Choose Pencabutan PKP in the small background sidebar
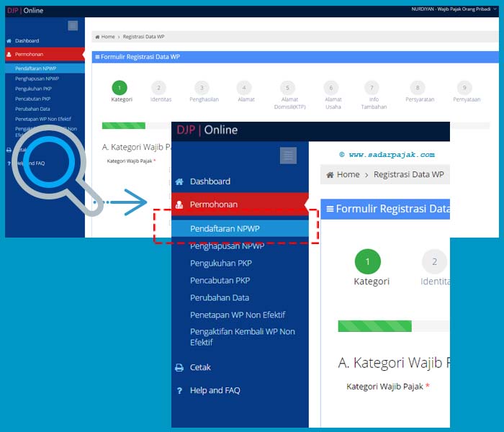Screen dimensions: 504x432 coord(32,99)
